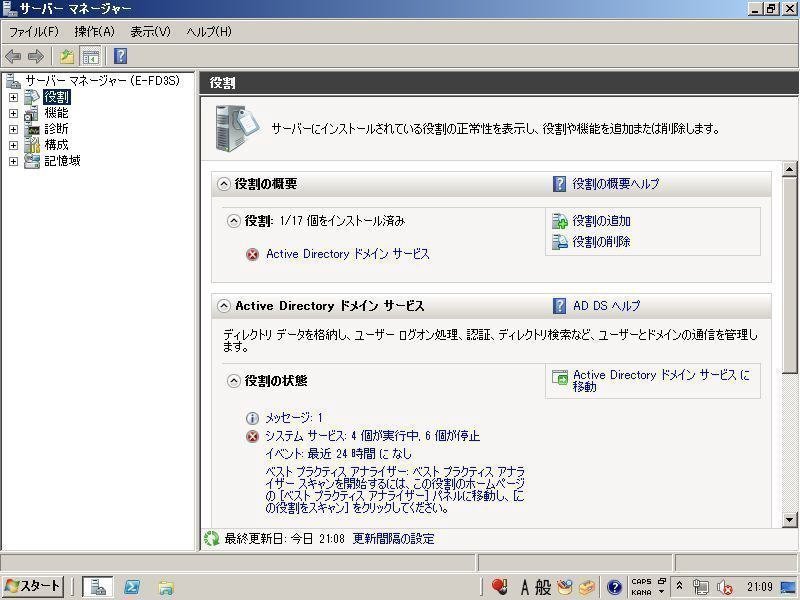
Task: Click the 役割の概要ヘルプ question icon
Action: tap(559, 184)
